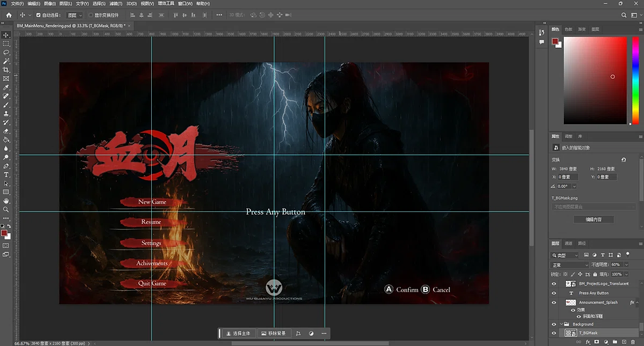
Task: Open the layer filter 类型 dropdown
Action: pyautogui.click(x=564, y=255)
